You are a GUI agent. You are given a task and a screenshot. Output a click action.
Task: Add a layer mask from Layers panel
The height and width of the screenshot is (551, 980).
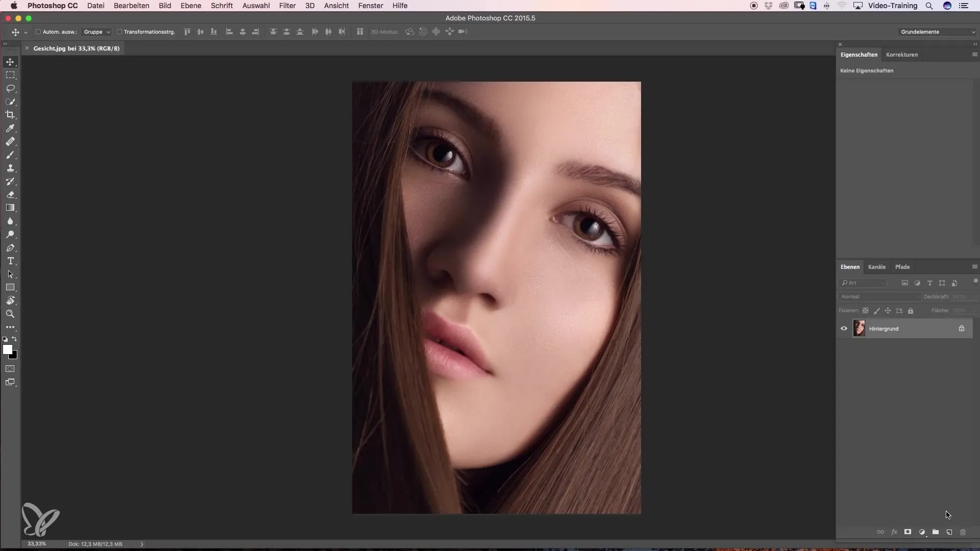pos(908,532)
